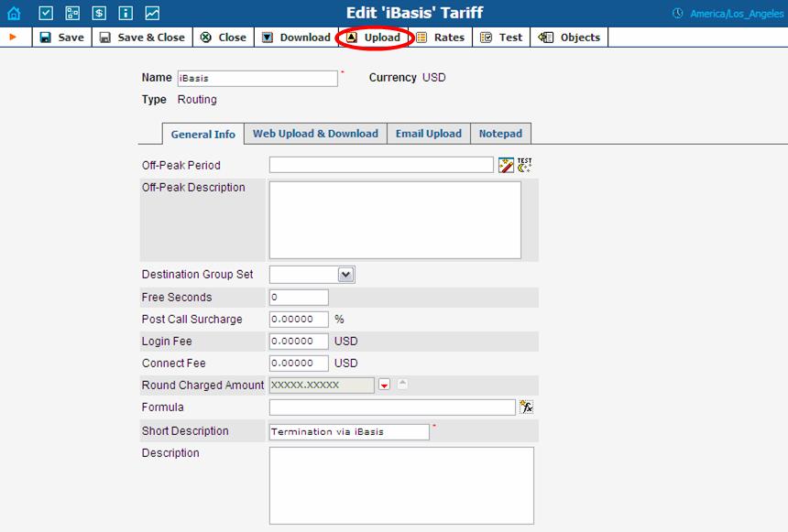Download the tariff rates
The image size is (788, 532).
tap(297, 38)
